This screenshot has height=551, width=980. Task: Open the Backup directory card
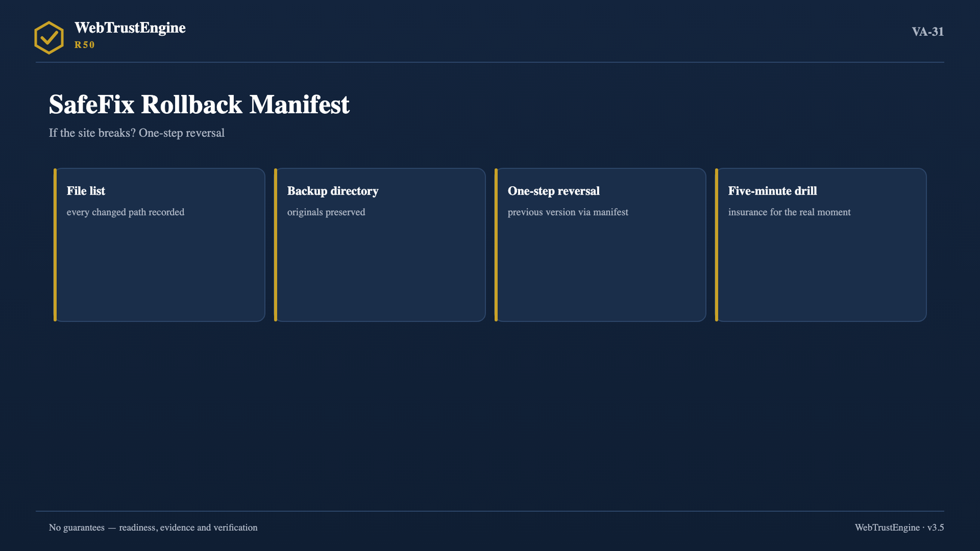[380, 245]
